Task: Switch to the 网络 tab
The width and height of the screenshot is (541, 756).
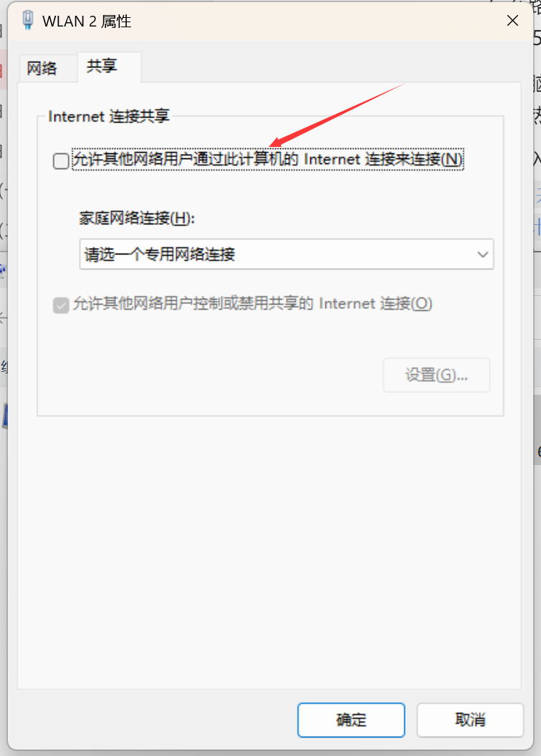Action: tap(42, 68)
